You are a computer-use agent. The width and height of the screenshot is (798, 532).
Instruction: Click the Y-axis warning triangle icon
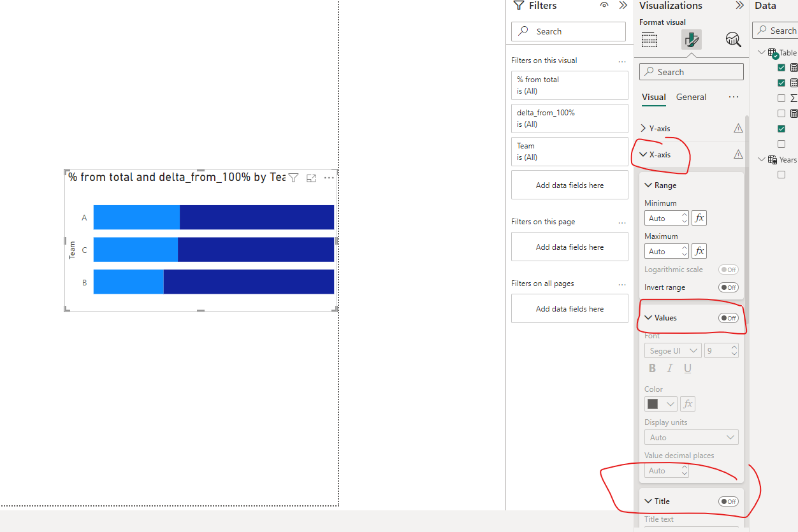tap(738, 128)
